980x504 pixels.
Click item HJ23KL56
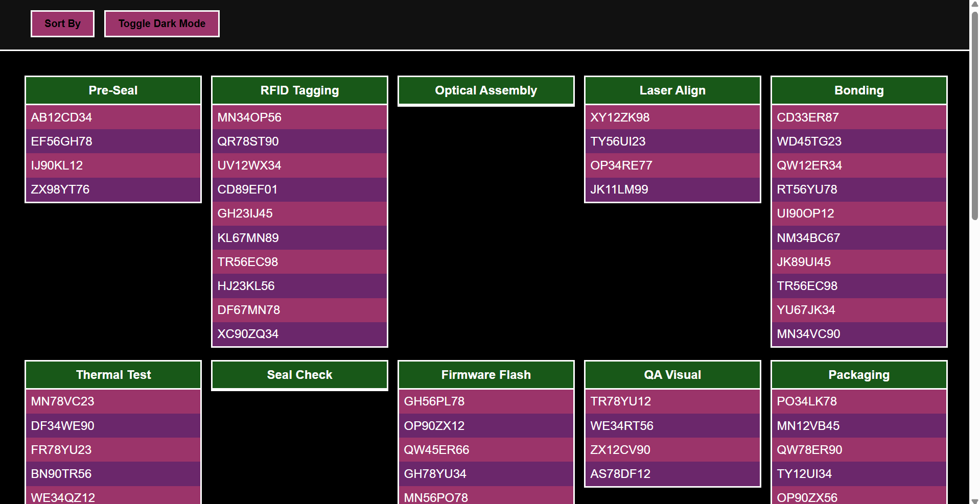tap(299, 286)
